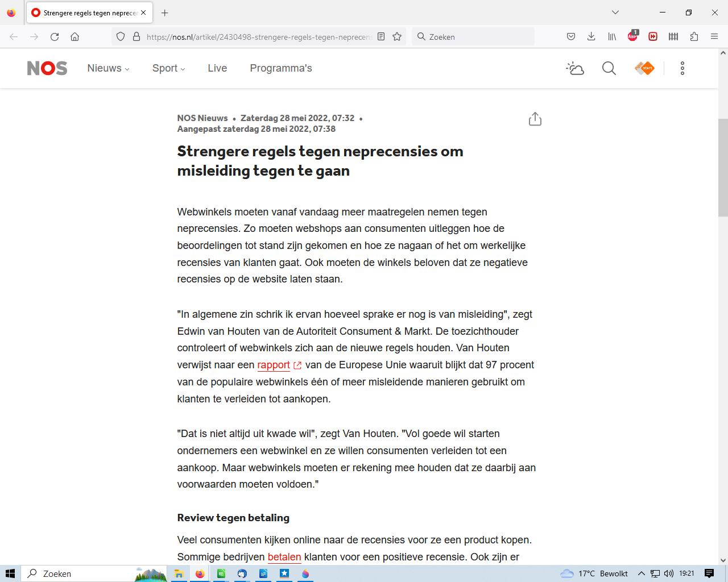Open the weather icon in NOS header
The height and width of the screenshot is (582, 728).
[575, 68]
